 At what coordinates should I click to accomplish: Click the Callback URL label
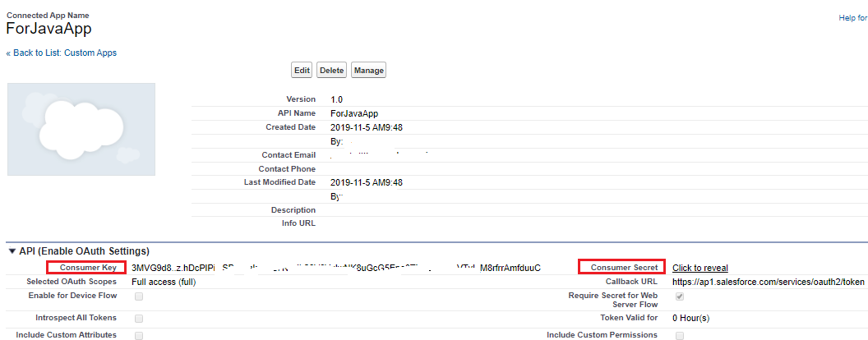[x=631, y=282]
